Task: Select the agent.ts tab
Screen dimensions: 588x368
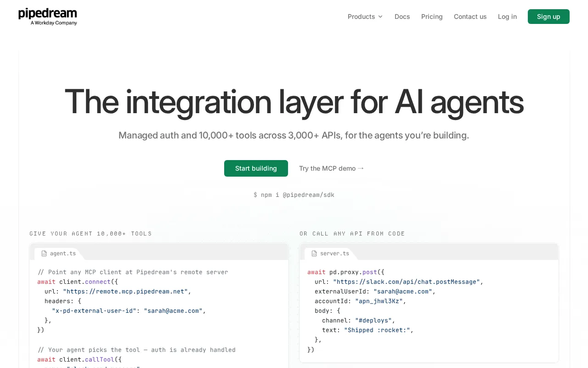Action: 58,253
